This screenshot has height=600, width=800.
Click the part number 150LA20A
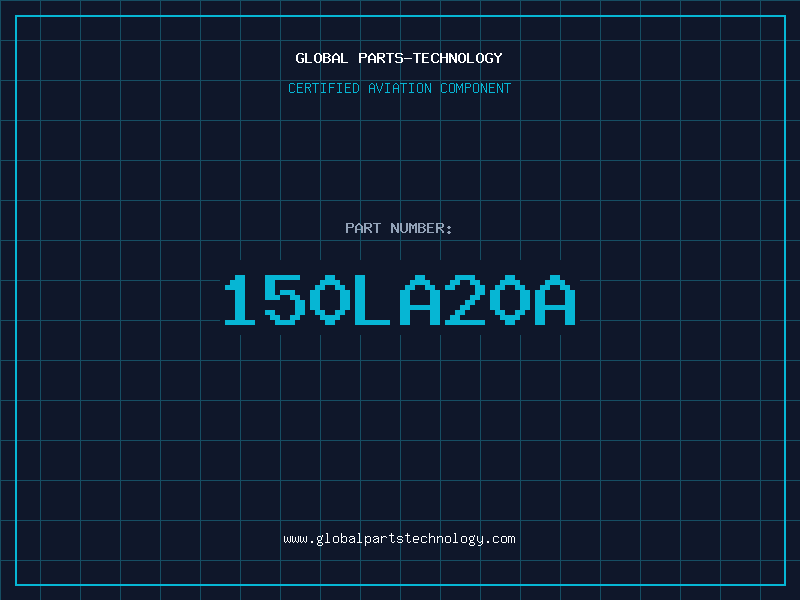click(x=400, y=299)
